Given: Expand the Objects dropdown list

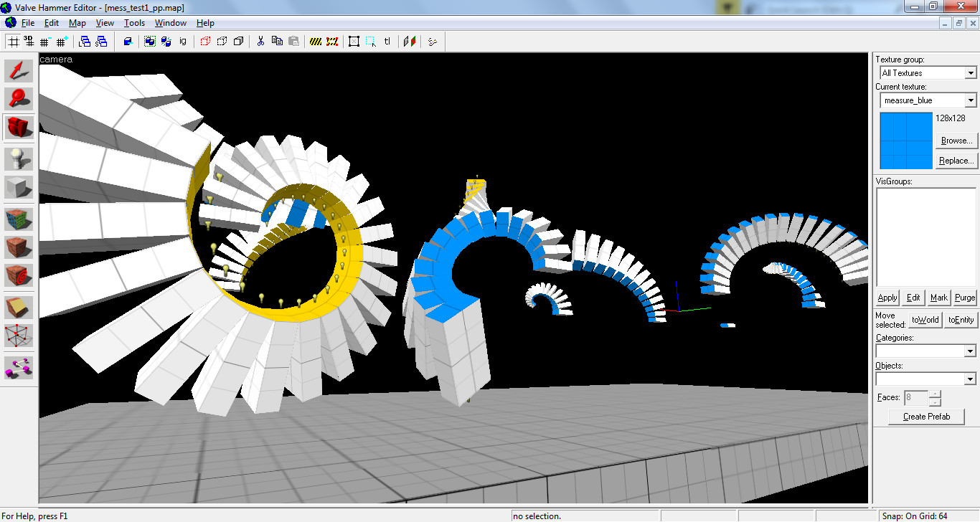Looking at the screenshot, I should tap(971, 378).
